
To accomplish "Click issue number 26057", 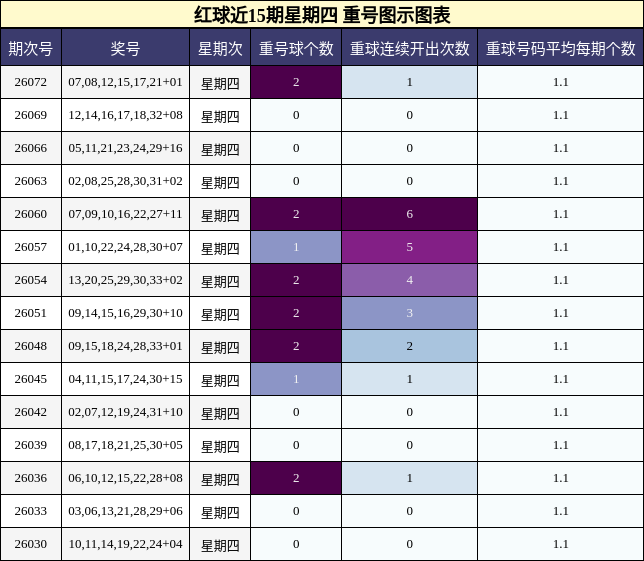I will point(31,247).
